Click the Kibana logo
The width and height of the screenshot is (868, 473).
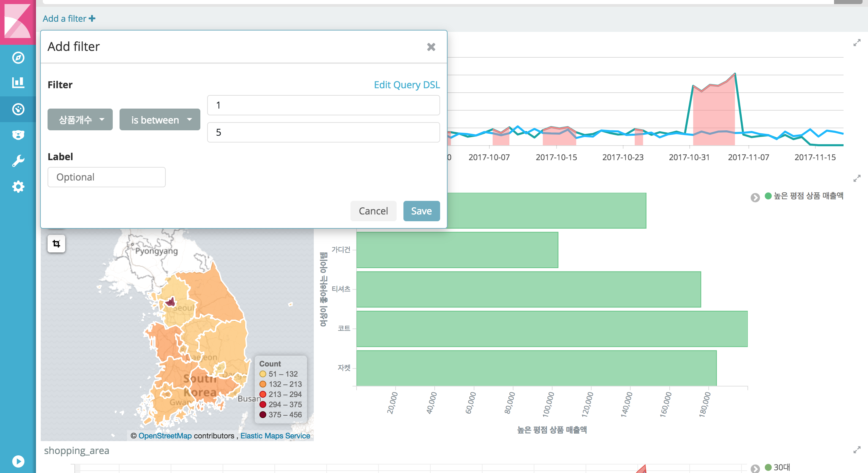pos(18,21)
